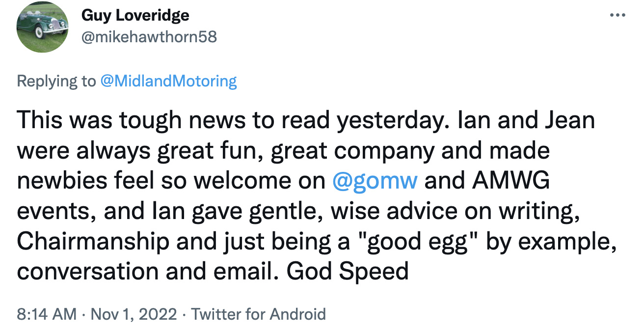Viewport: 644px width, 331px height.
Task: Click the Twitter for Android source label
Action: tap(259, 313)
